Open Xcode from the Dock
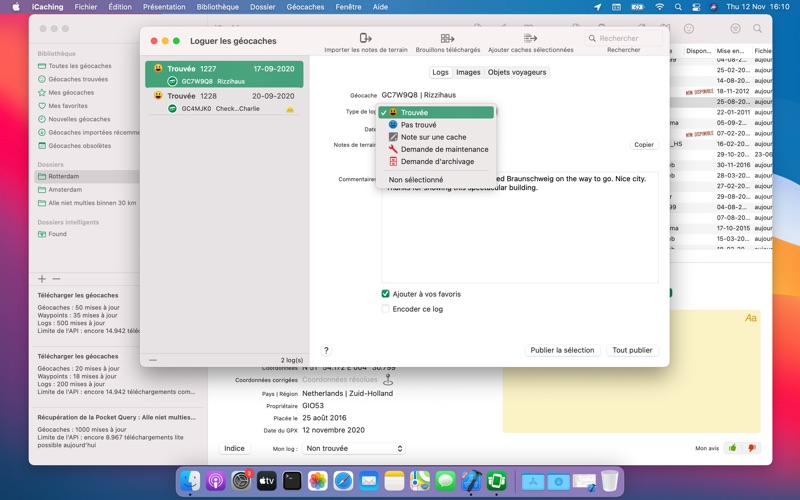Screen dimensions: 800x500 [x=471, y=481]
